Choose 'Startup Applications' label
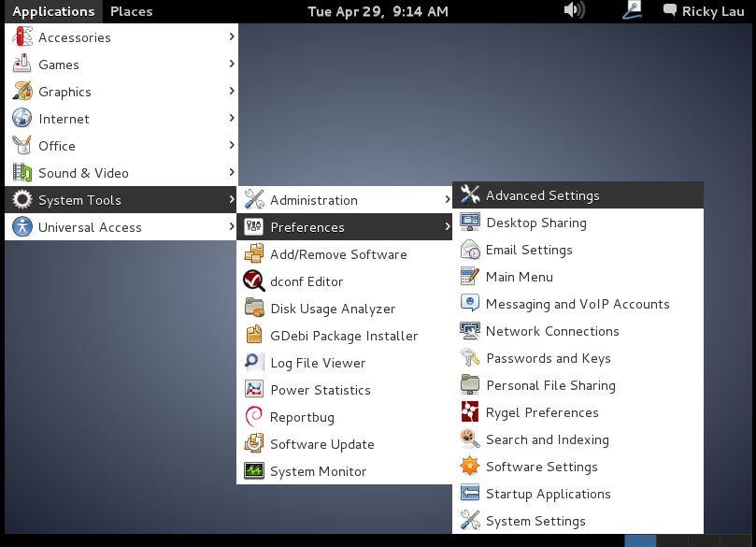Viewport: 756px width, 547px height. click(x=549, y=494)
